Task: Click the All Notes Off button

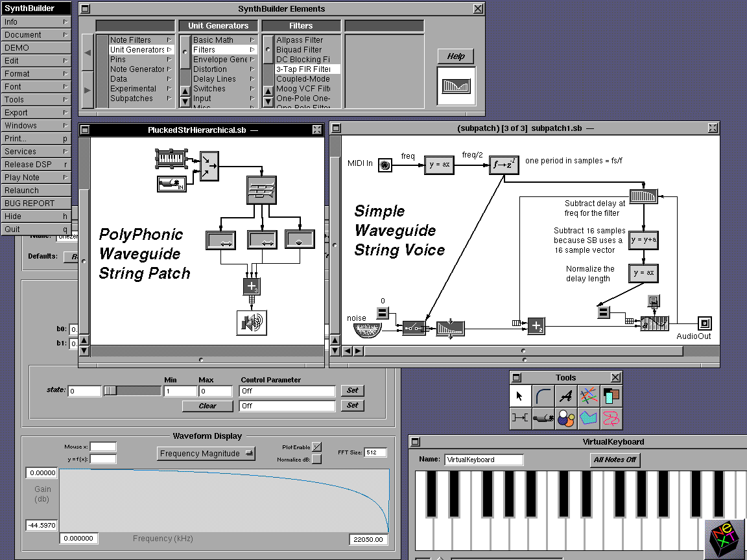Action: tap(615, 460)
